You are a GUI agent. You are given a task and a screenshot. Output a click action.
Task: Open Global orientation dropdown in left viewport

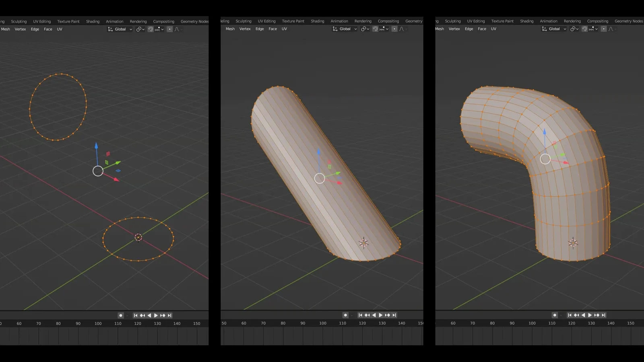(x=120, y=29)
